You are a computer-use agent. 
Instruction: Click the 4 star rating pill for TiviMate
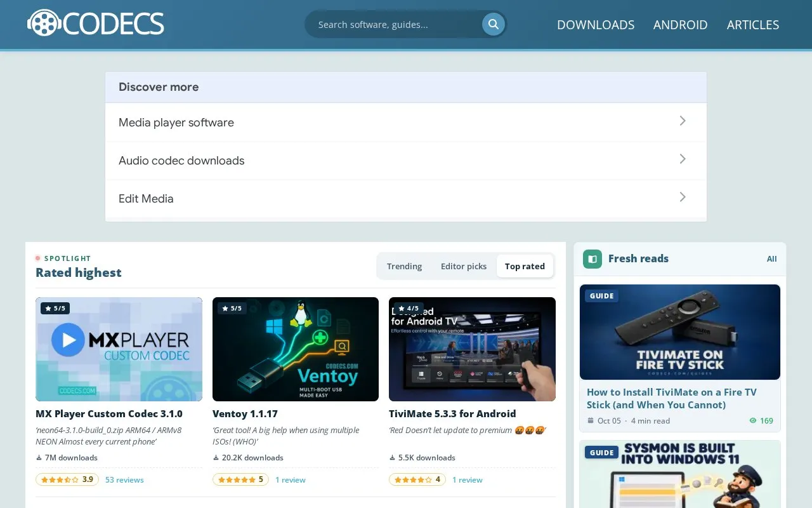tap(417, 479)
